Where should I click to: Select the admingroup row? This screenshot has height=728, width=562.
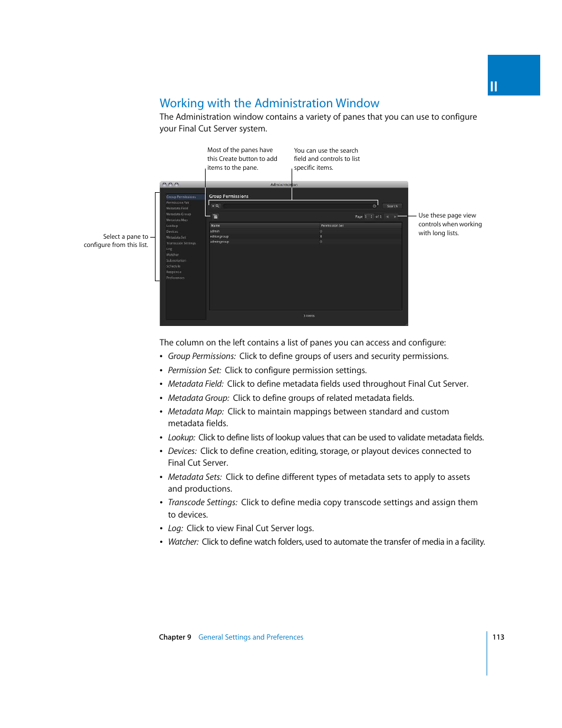click(306, 242)
